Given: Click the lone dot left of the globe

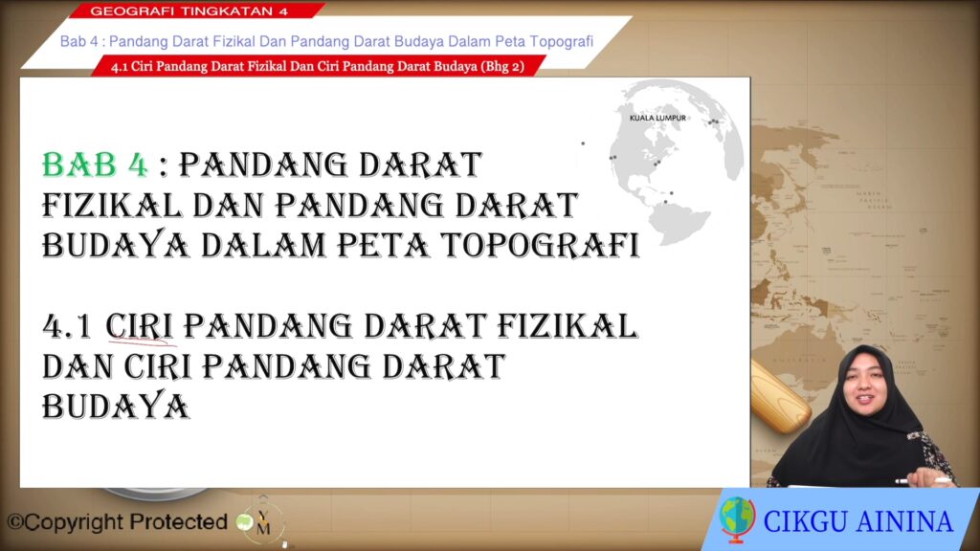Looking at the screenshot, I should tap(582, 143).
